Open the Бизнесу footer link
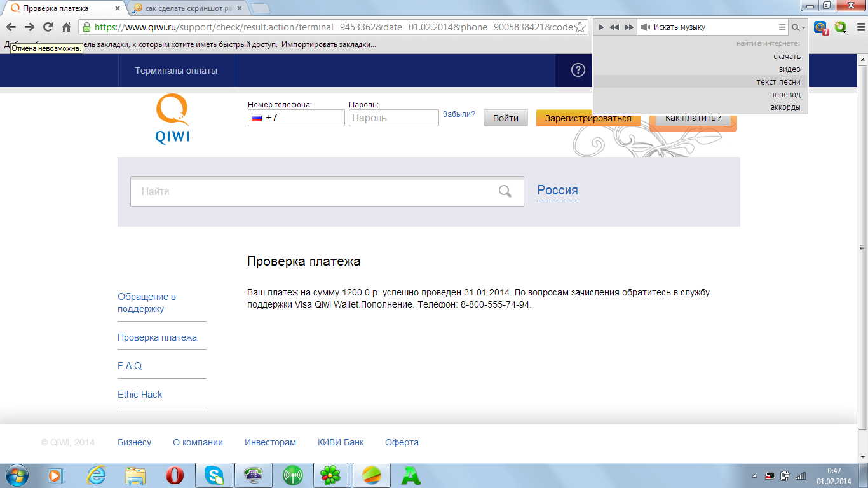Image resolution: width=868 pixels, height=488 pixels. pos(135,442)
